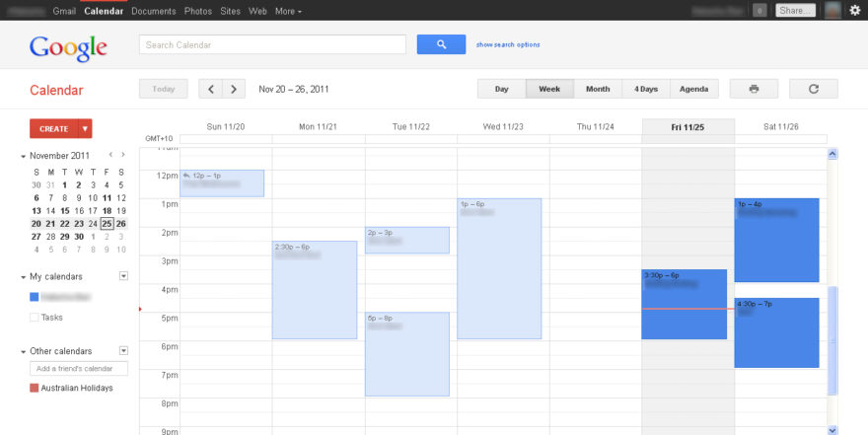Toggle the blue personal calendar square
The height and width of the screenshot is (435, 868).
tap(35, 297)
